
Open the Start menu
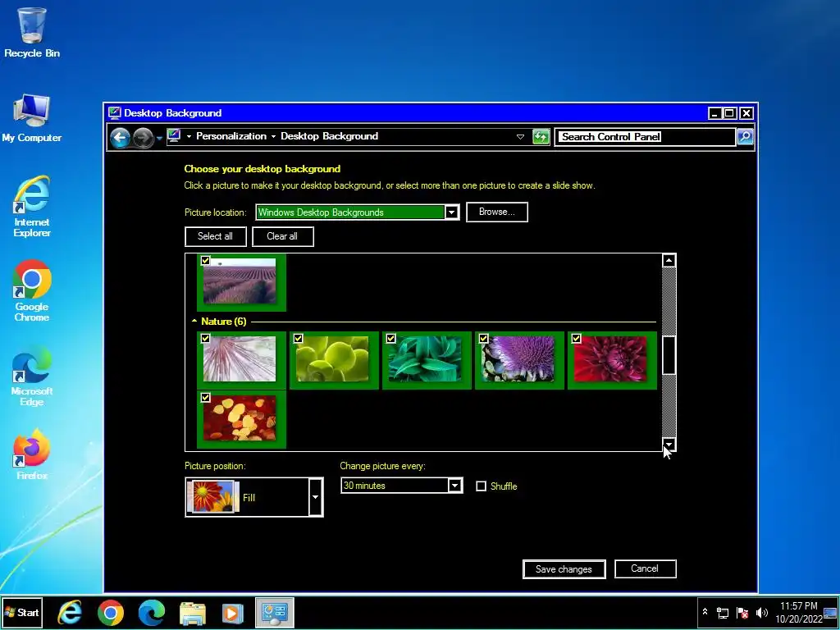pos(22,612)
